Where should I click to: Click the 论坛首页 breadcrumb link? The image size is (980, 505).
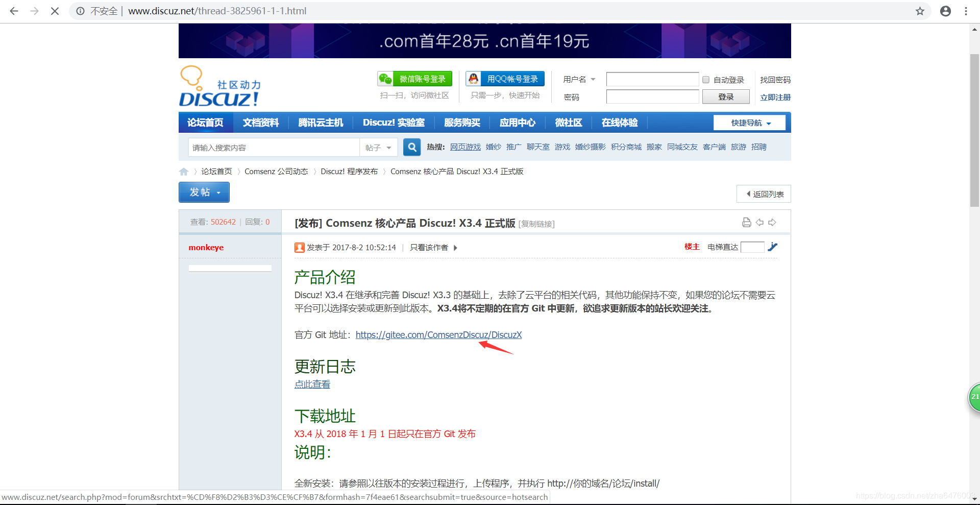pos(216,172)
